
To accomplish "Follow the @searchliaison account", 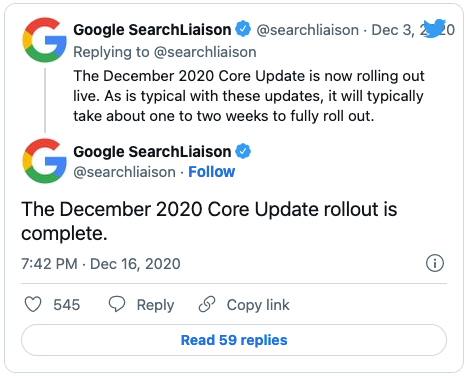I will [x=212, y=172].
